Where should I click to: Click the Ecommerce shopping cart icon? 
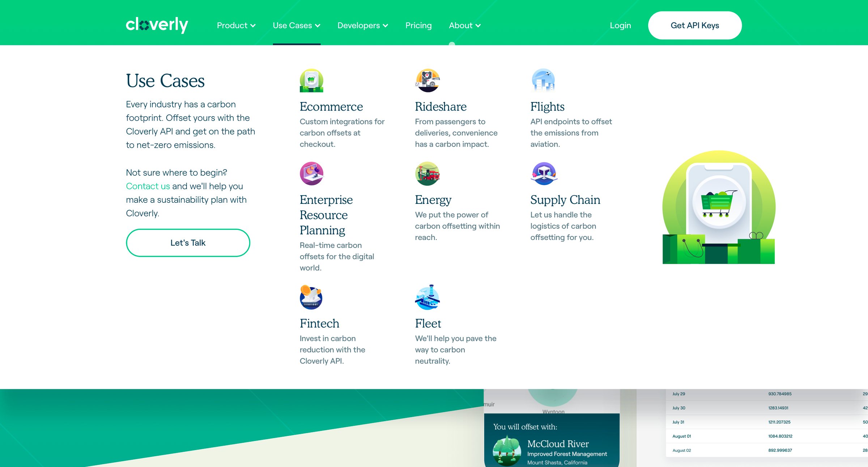[x=311, y=80]
